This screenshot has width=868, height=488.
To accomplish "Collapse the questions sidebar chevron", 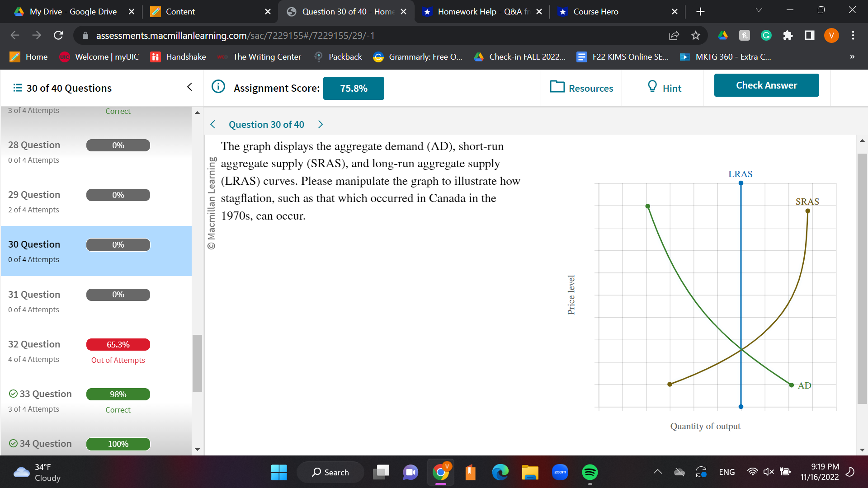I will (x=189, y=87).
